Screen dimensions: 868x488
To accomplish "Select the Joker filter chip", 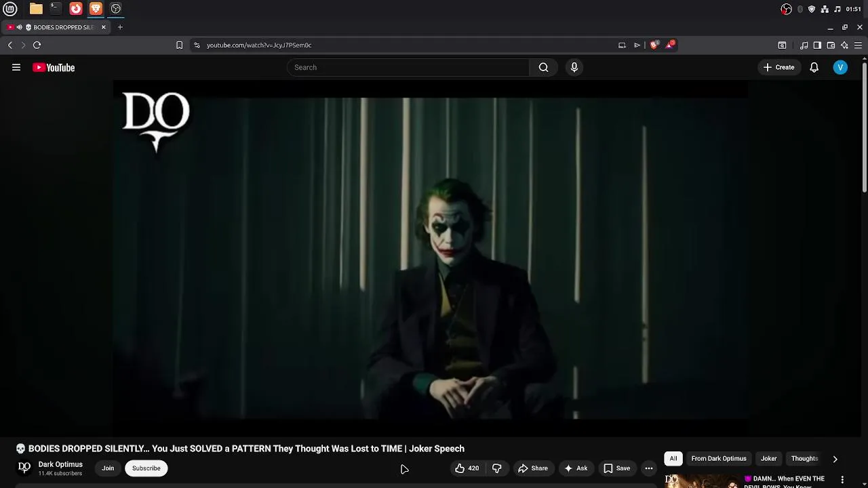I will click(x=768, y=459).
